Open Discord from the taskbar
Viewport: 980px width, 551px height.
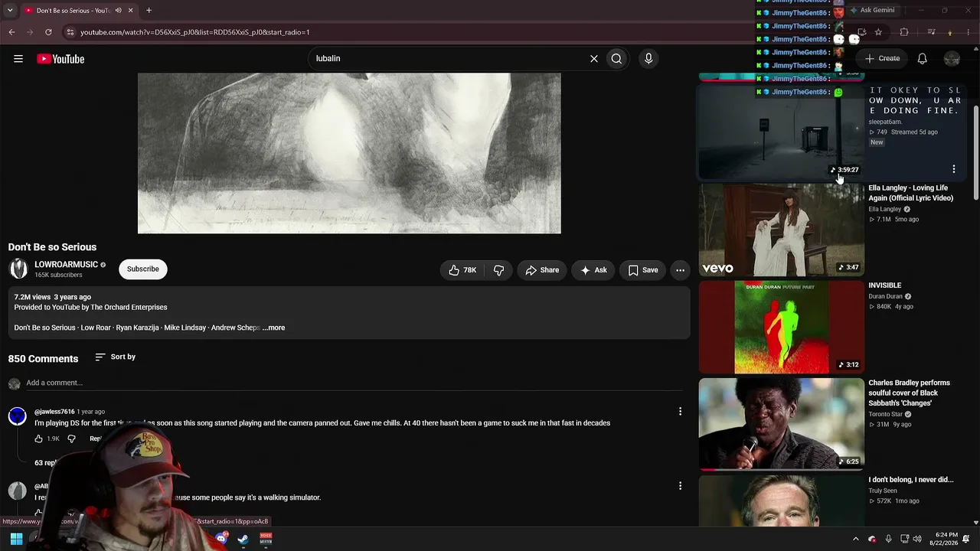click(x=221, y=539)
